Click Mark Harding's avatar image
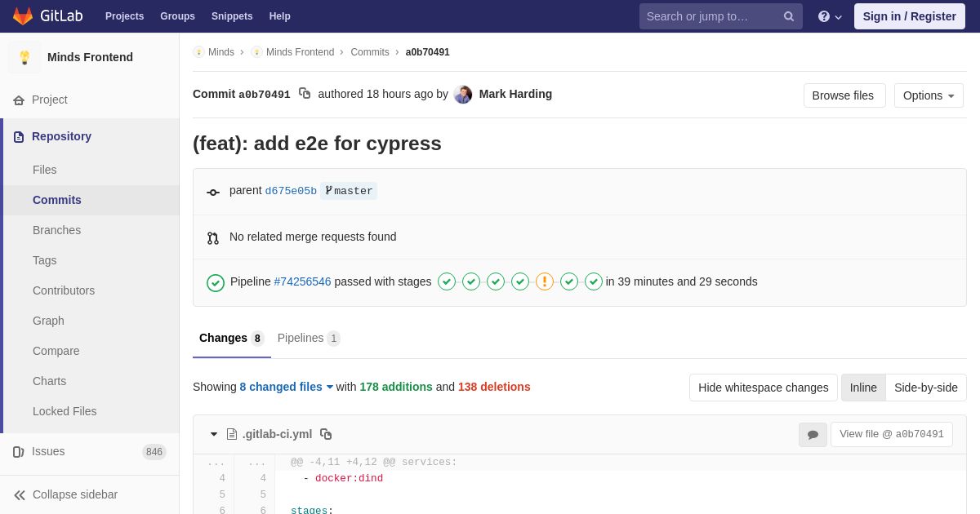This screenshot has height=514, width=980. point(463,95)
